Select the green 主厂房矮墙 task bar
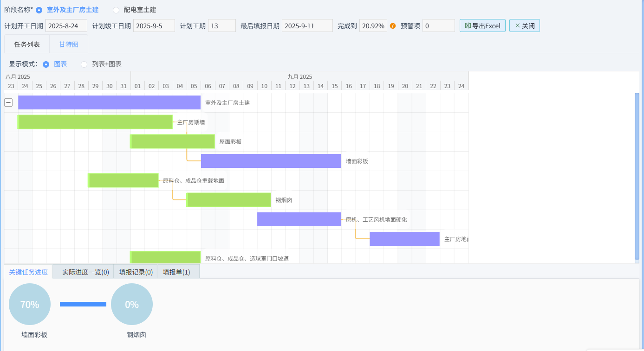This screenshot has height=351, width=644. pyautogui.click(x=95, y=122)
